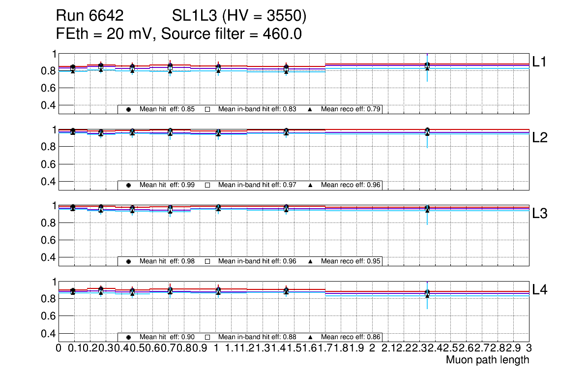Image resolution: width=588 pixels, height=380 pixels.
Task: Click the open square legend marker in L1 panel
Action: click(x=207, y=109)
